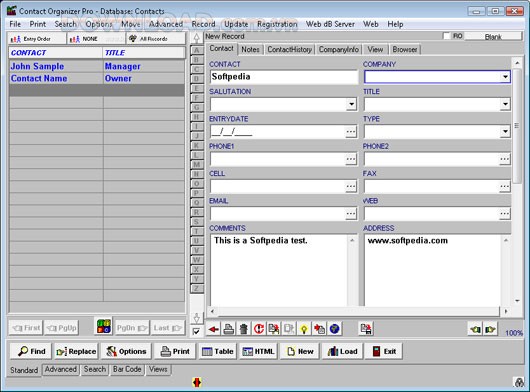Open the SALUTATION dropdown
This screenshot has height=392, width=530.
coord(352,104)
